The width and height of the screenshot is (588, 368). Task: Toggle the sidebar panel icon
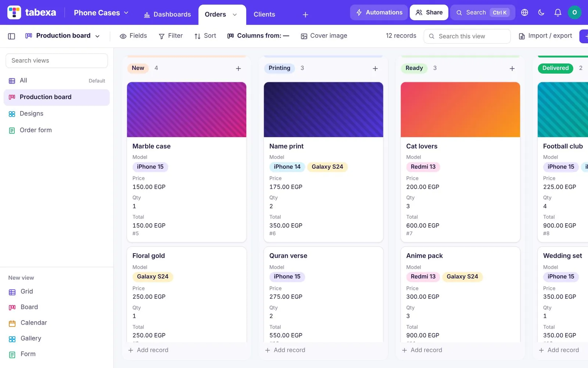[x=11, y=36]
